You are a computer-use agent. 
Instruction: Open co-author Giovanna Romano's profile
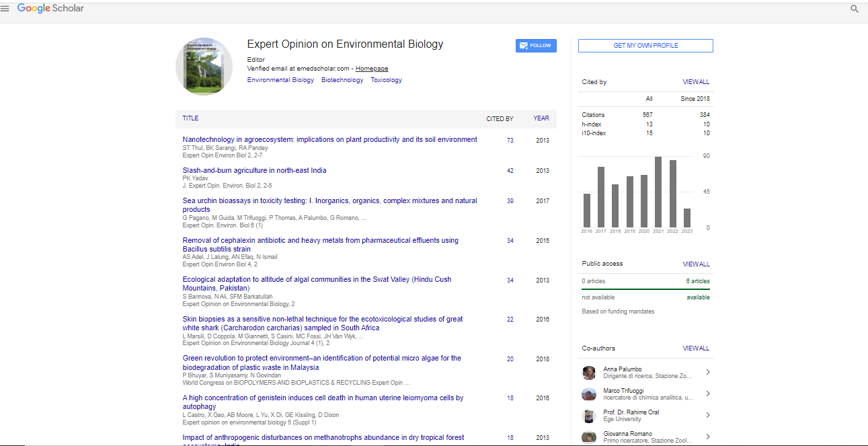[628, 434]
